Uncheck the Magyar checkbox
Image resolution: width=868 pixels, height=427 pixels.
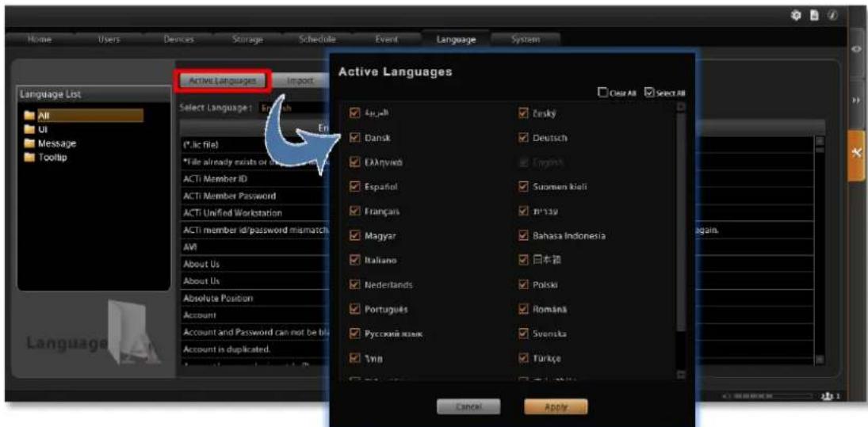356,235
